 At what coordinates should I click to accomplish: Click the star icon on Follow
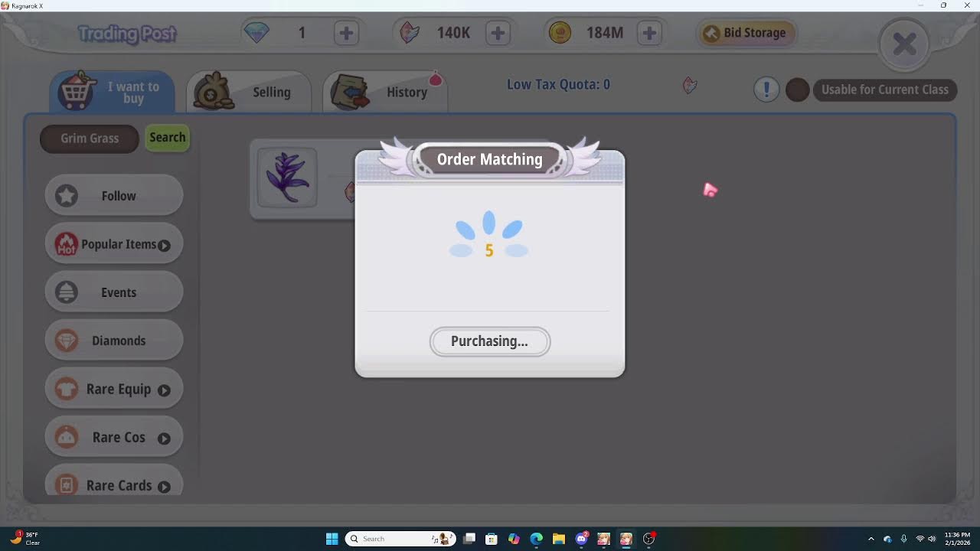(x=67, y=196)
